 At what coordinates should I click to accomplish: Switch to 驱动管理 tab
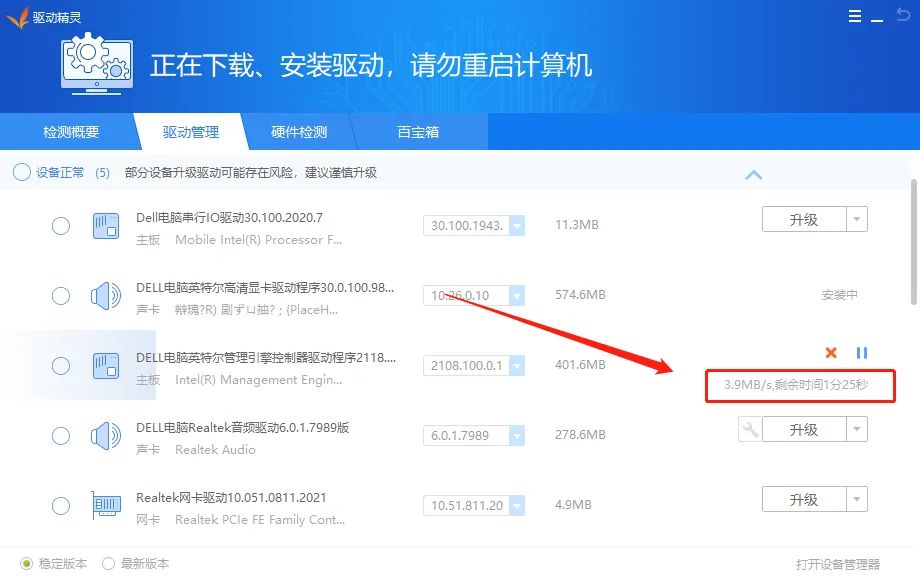click(191, 132)
